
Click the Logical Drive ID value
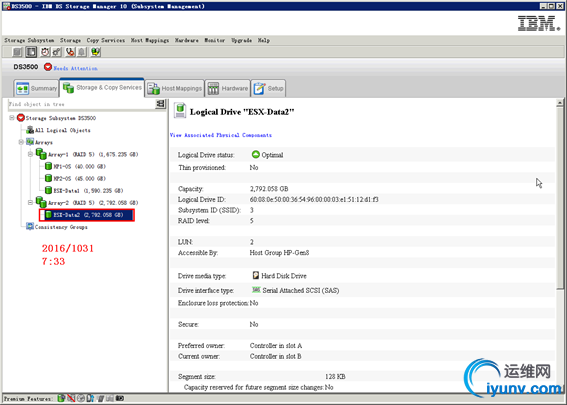click(x=314, y=199)
